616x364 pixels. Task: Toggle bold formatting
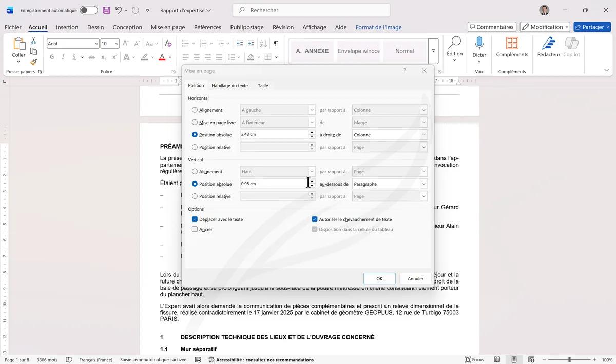pyautogui.click(x=51, y=57)
